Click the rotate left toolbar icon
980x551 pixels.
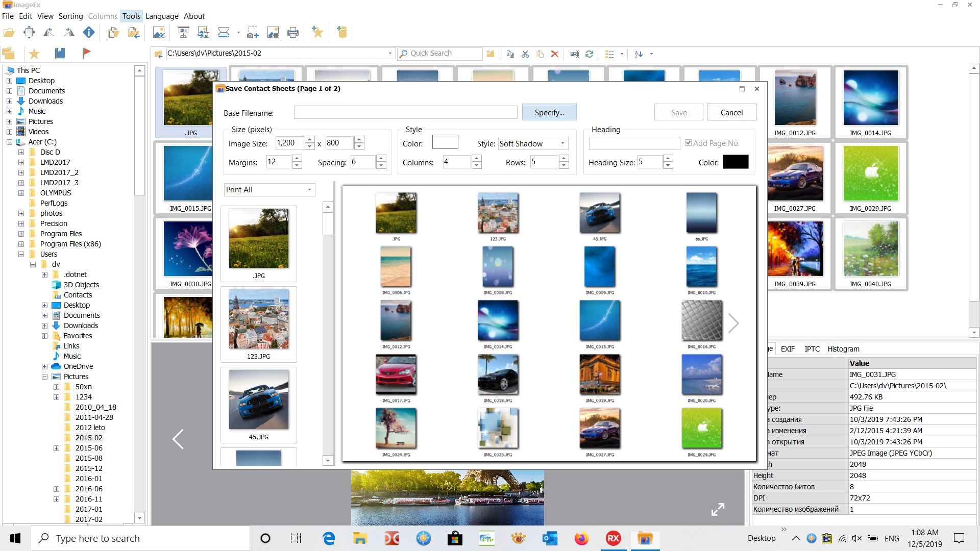[x=48, y=33]
